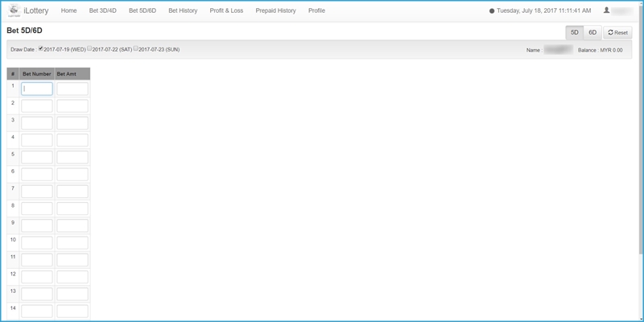Go to the Profile menu
Image resolution: width=644 pixels, height=322 pixels.
(316, 11)
